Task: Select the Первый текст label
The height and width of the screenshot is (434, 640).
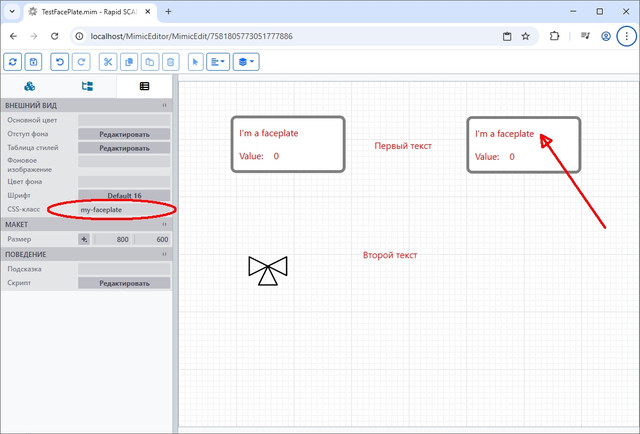Action: point(403,146)
